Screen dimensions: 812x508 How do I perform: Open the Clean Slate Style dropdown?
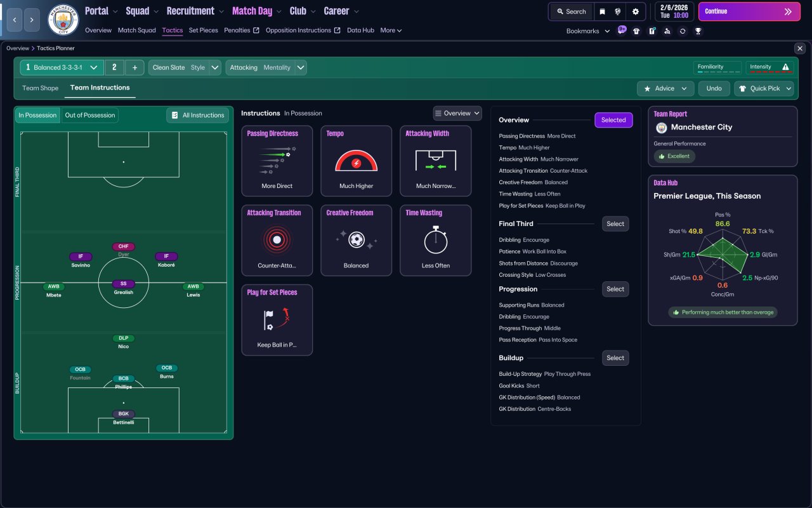[185, 67]
